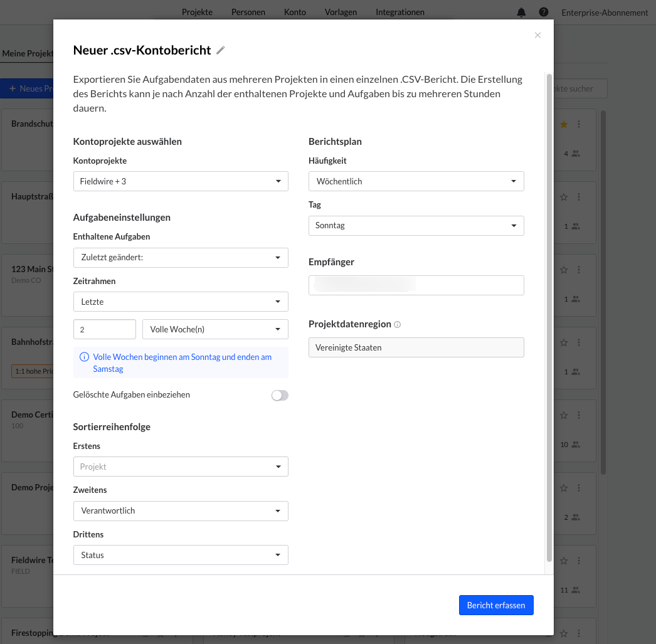Open three-dot menu on first project card
The image size is (656, 644).
[x=579, y=124]
